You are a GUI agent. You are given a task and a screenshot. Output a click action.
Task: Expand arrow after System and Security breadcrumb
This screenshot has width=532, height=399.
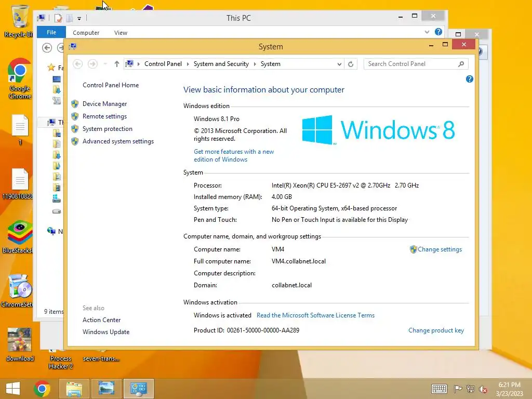pyautogui.click(x=255, y=64)
